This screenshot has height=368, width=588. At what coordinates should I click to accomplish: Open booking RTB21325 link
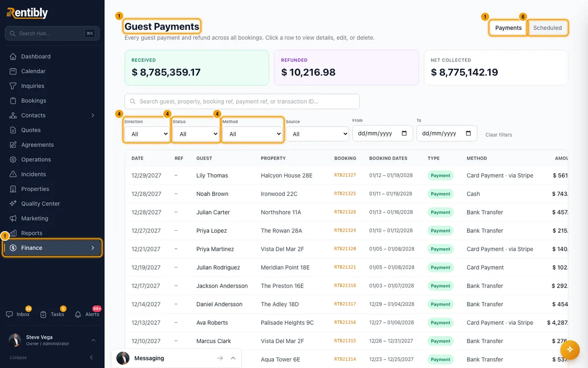[x=345, y=194]
